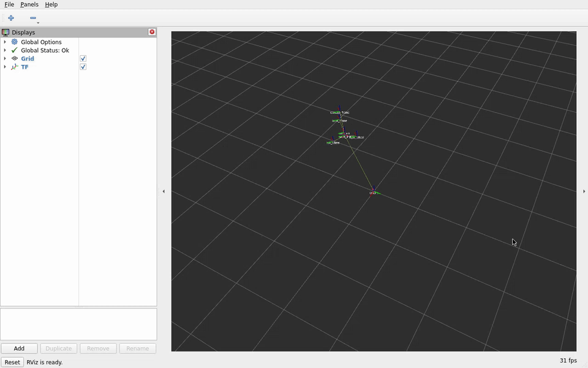The image size is (588, 368).
Task: Disable the Grid display checkbox
Action: click(83, 59)
